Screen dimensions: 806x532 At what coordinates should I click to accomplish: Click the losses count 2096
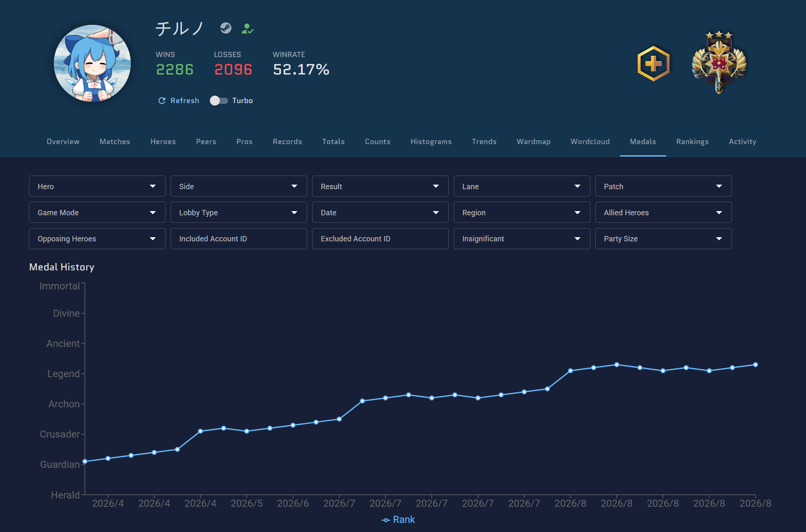click(x=233, y=70)
